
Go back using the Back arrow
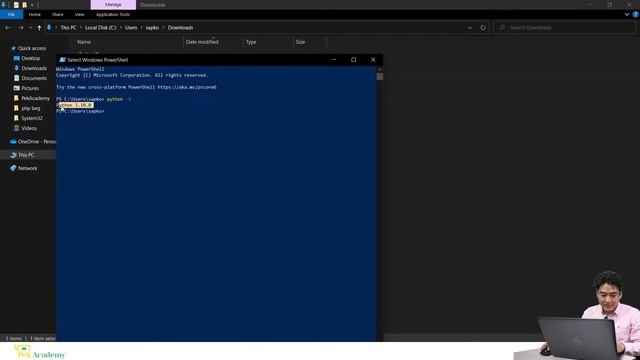[x=8, y=28]
